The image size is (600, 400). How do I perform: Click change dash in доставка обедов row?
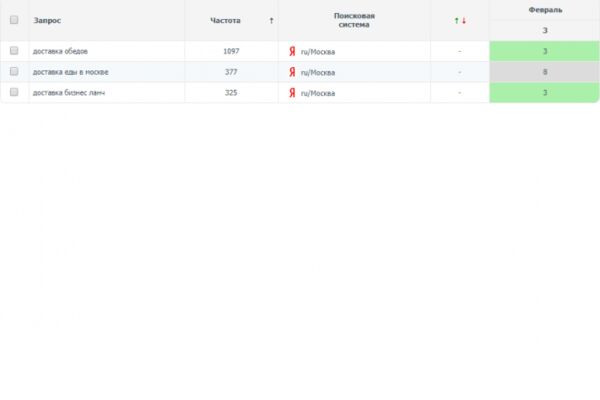[460, 51]
